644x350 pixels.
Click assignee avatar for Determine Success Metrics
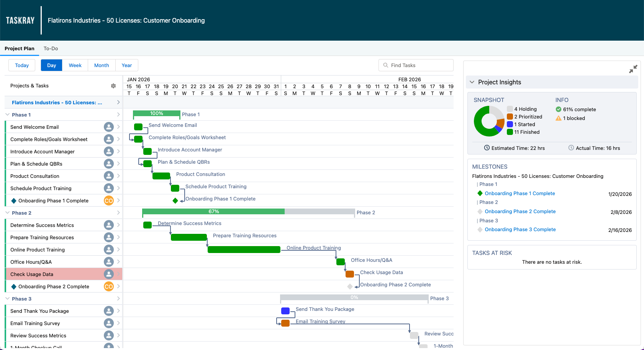(x=109, y=225)
